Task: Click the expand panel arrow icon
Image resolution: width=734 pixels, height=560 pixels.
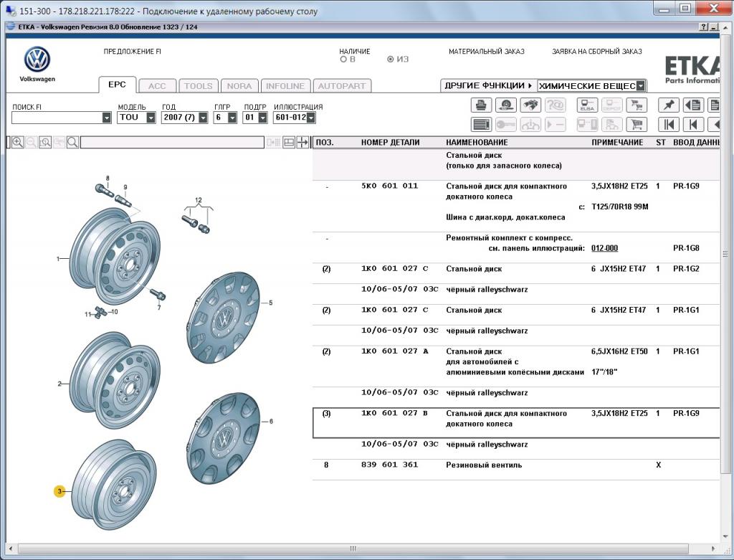Action: point(303,143)
